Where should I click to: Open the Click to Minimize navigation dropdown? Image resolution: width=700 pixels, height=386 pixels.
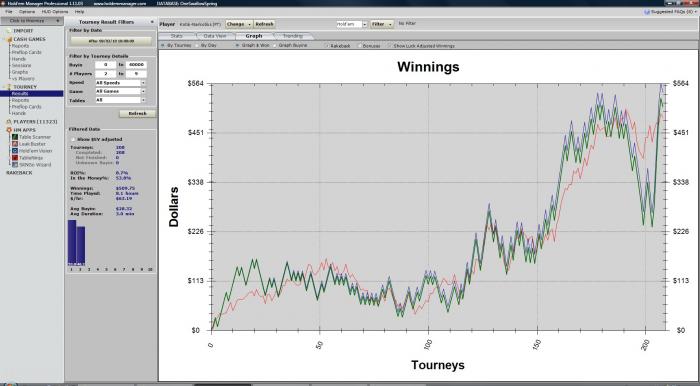click(x=32, y=21)
